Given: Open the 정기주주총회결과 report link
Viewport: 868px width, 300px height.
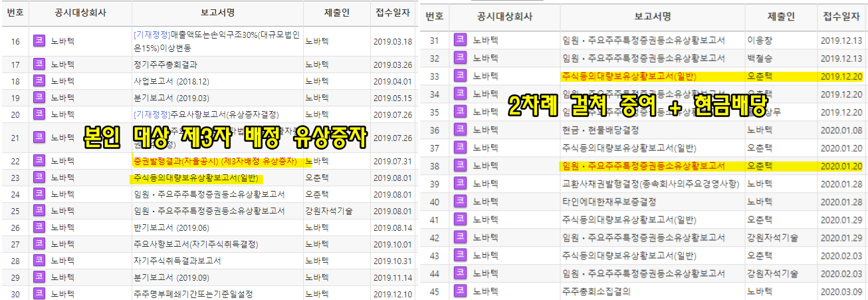Looking at the screenshot, I should [165, 65].
